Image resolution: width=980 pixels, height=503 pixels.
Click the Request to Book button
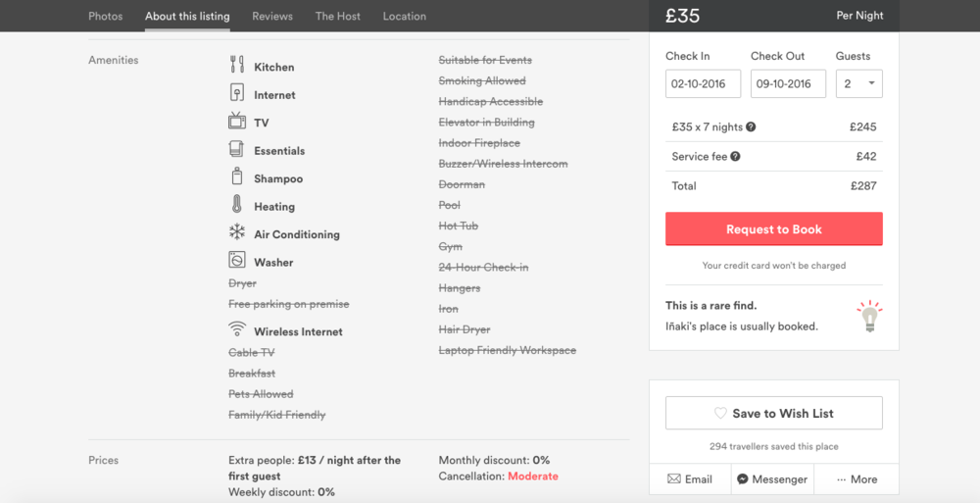point(774,229)
